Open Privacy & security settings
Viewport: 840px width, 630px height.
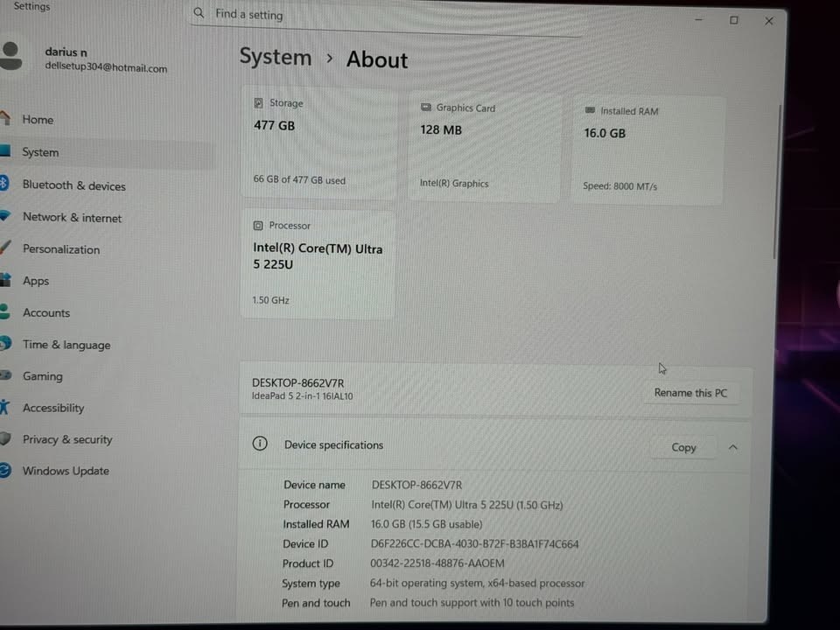tap(67, 439)
